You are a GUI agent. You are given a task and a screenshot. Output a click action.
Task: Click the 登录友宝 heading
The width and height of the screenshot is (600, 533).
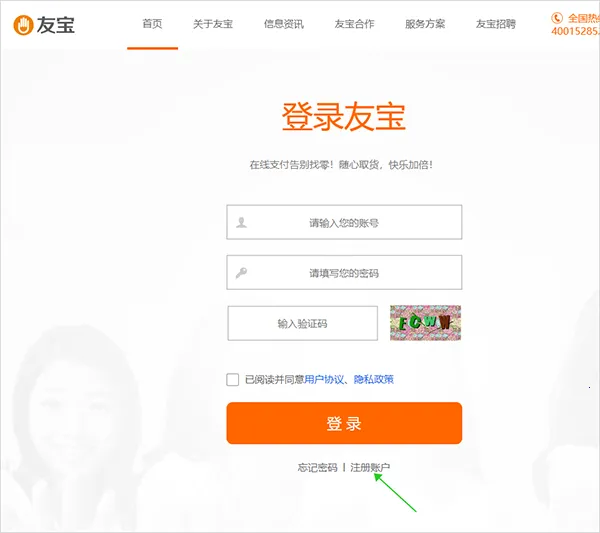pyautogui.click(x=344, y=116)
